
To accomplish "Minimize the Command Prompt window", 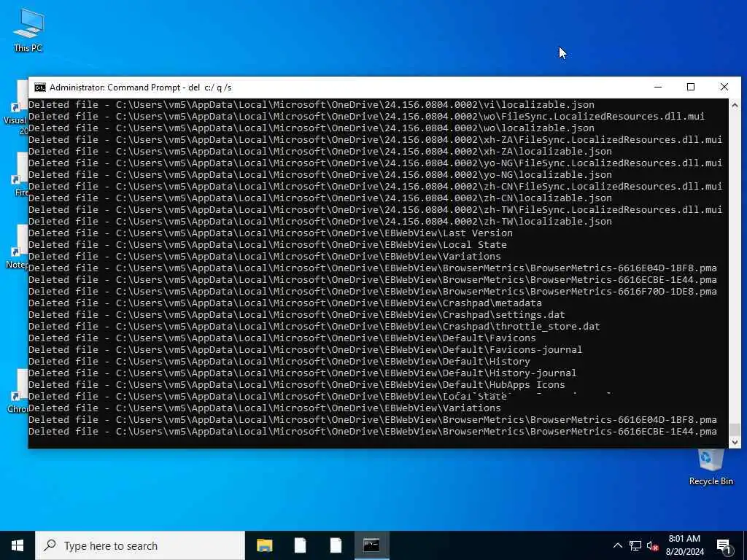I will (658, 87).
